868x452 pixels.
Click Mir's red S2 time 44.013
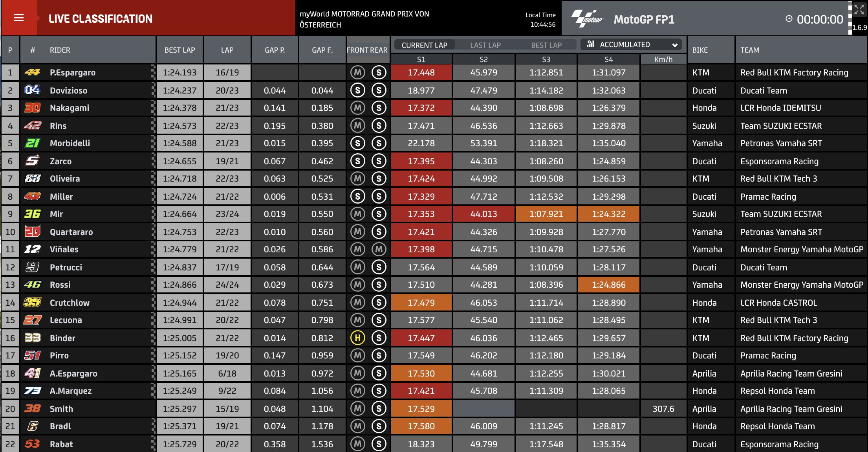coord(484,214)
